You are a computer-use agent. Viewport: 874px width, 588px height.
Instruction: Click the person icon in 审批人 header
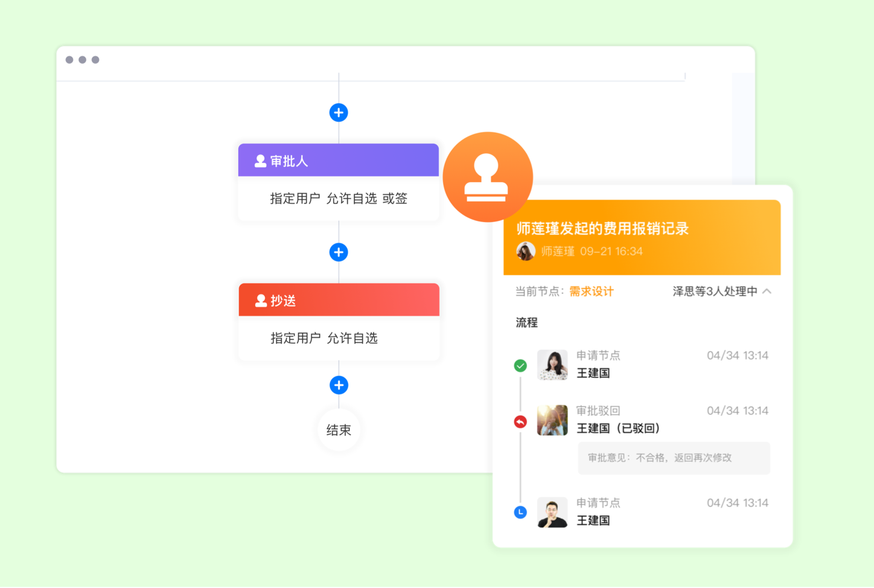point(260,161)
